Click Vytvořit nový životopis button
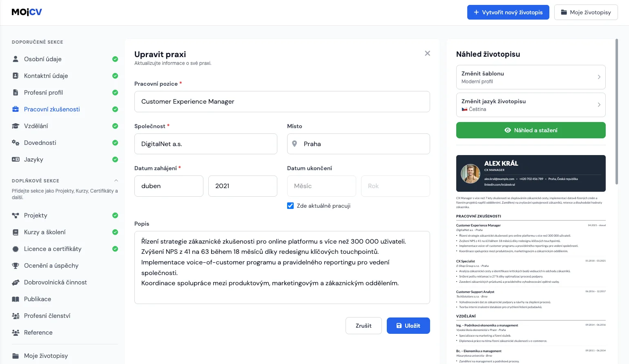 tap(508, 12)
